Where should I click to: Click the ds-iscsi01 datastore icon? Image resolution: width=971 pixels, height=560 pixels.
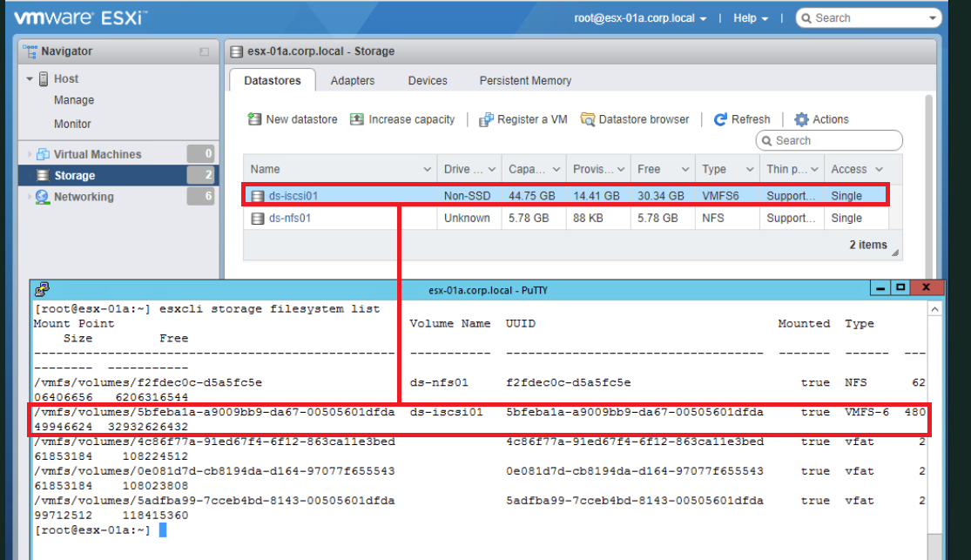[258, 196]
